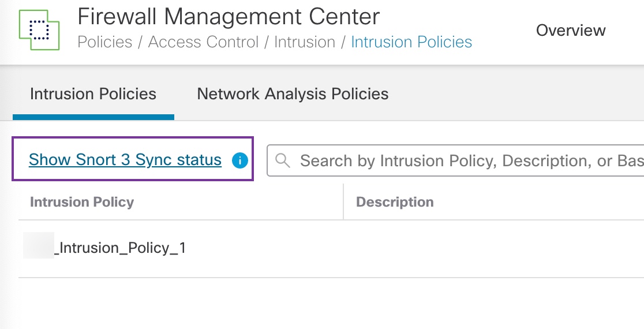Click the column divider before Description header
Viewport: 644px width, 329px height.
pyautogui.click(x=343, y=202)
